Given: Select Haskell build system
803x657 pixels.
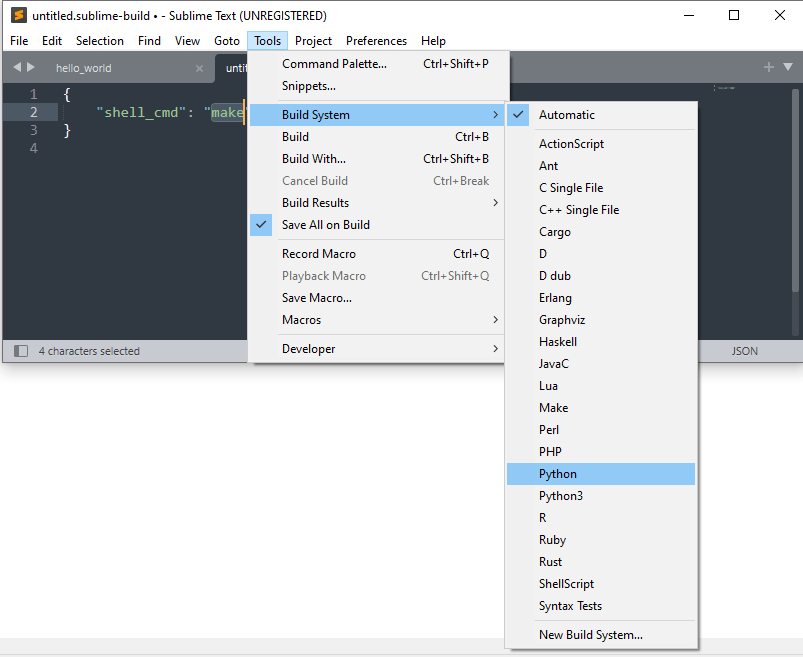Looking at the screenshot, I should click(601, 342).
